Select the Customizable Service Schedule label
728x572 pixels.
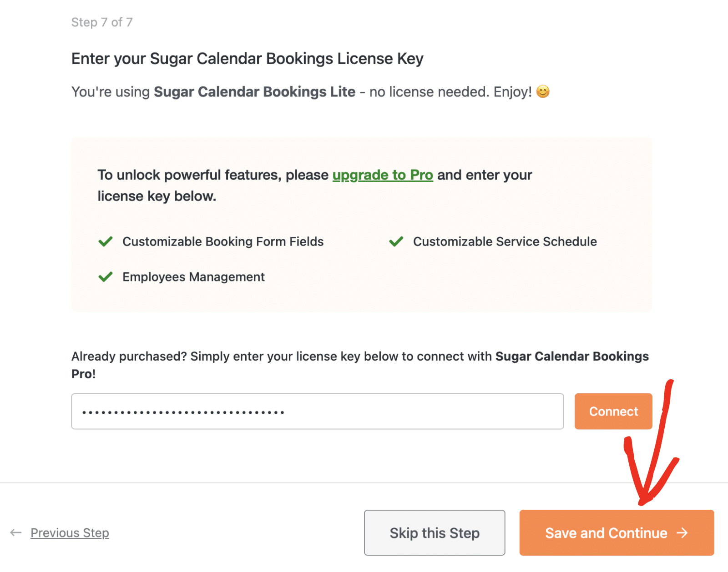point(505,241)
